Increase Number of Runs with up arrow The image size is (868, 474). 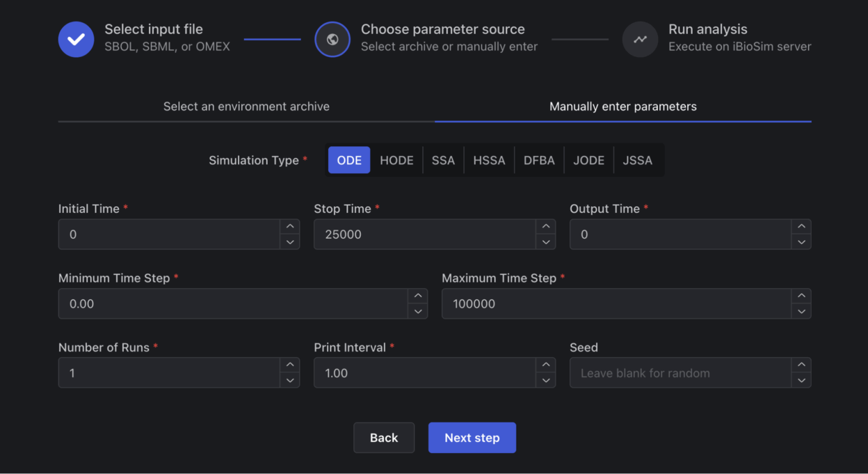click(290, 365)
